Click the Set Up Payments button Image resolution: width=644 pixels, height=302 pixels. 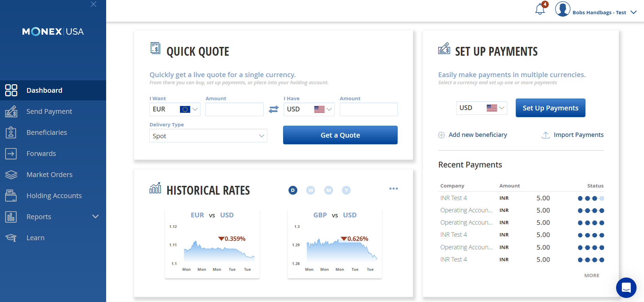(x=550, y=108)
